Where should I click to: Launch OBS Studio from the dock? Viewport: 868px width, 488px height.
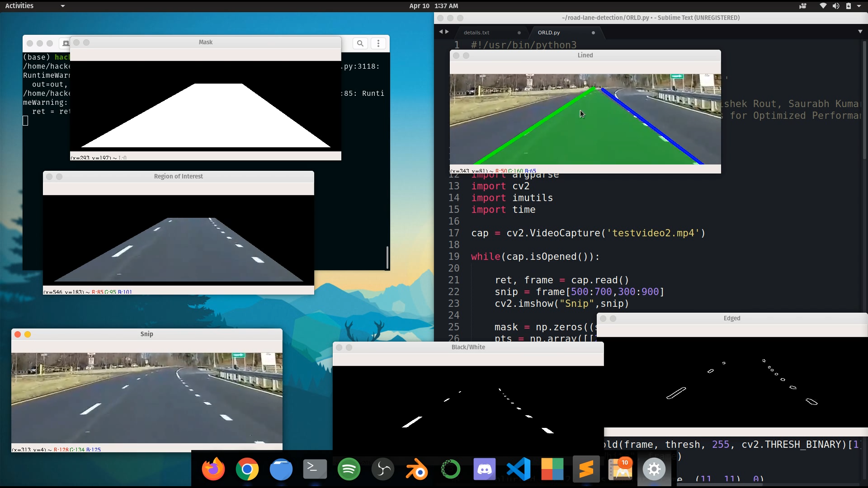point(382,469)
